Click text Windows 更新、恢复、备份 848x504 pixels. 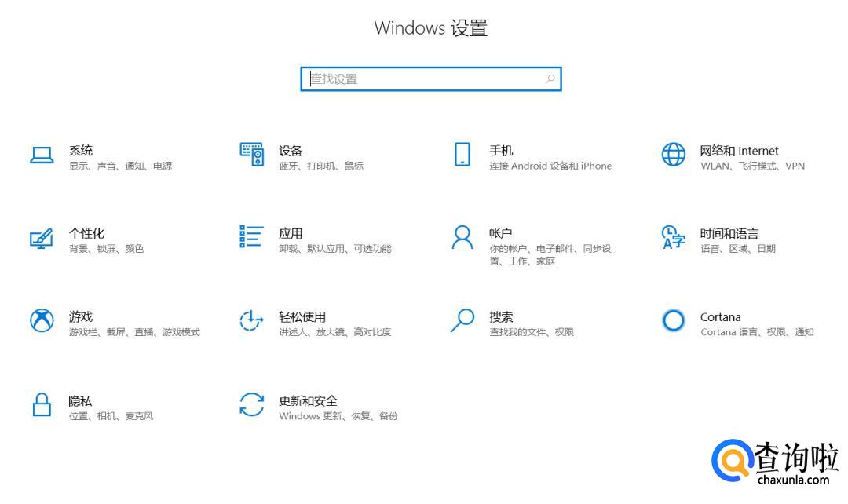click(x=338, y=416)
